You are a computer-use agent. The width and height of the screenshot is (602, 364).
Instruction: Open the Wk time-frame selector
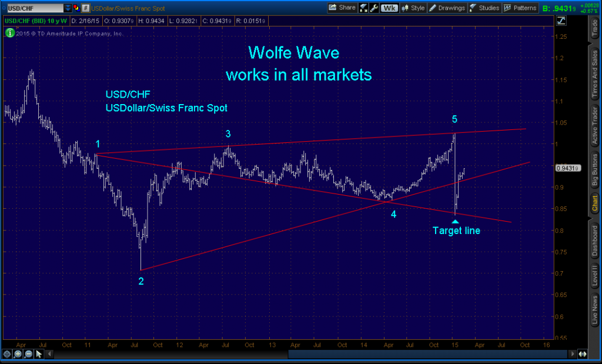pyautogui.click(x=390, y=8)
